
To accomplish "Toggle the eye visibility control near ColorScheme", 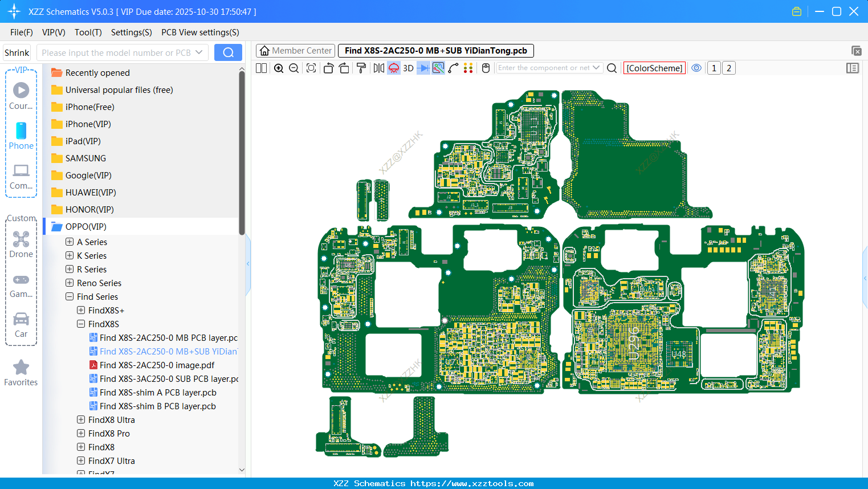I will coord(696,68).
